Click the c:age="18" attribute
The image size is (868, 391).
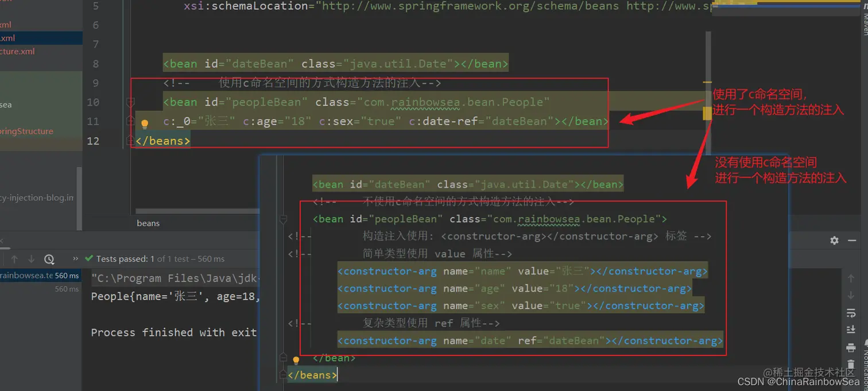coord(277,121)
